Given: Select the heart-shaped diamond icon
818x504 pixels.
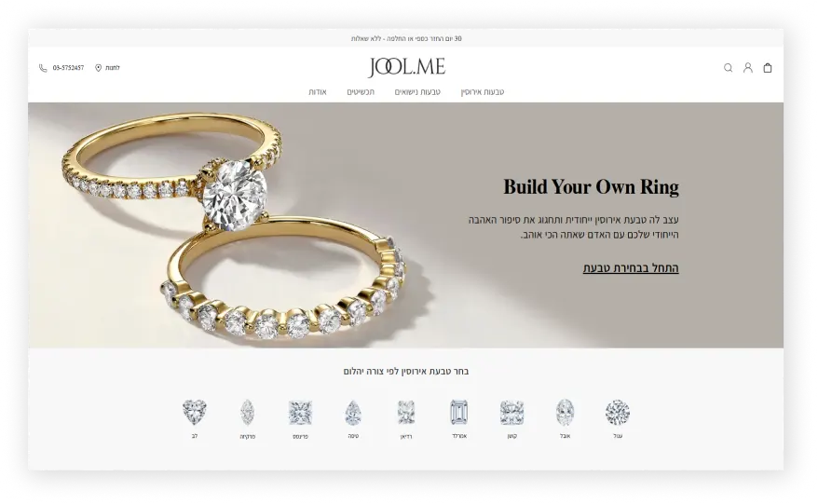Looking at the screenshot, I should tap(195, 412).
